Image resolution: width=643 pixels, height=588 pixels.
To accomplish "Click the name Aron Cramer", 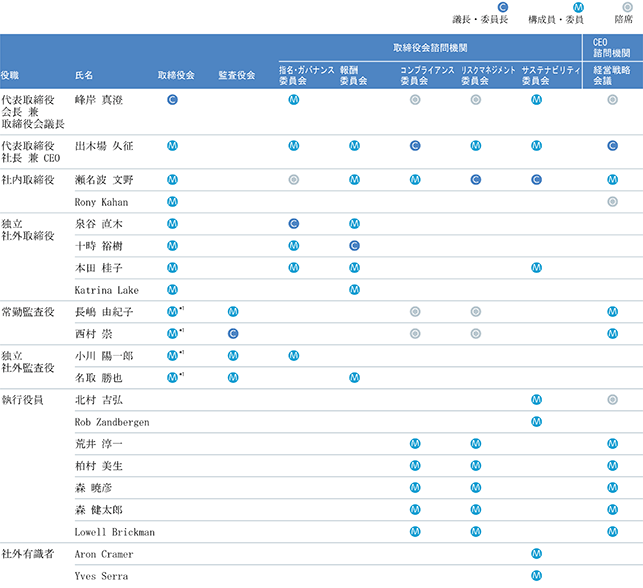I will click(x=104, y=554).
